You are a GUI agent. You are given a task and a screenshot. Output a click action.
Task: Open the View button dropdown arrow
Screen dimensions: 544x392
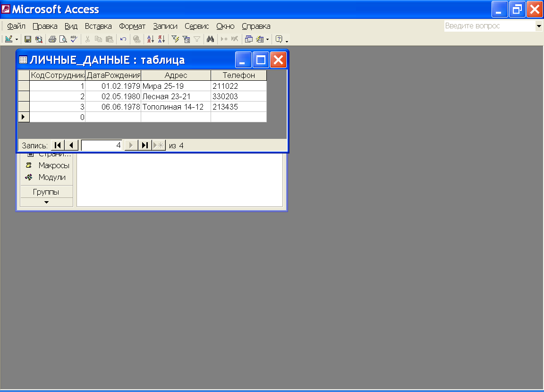tap(17, 40)
